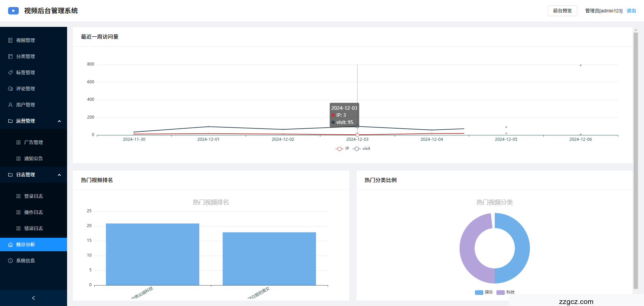The width and height of the screenshot is (644, 306).
Task: Toggle the purple 科技 legend swatch
Action: click(x=500, y=292)
